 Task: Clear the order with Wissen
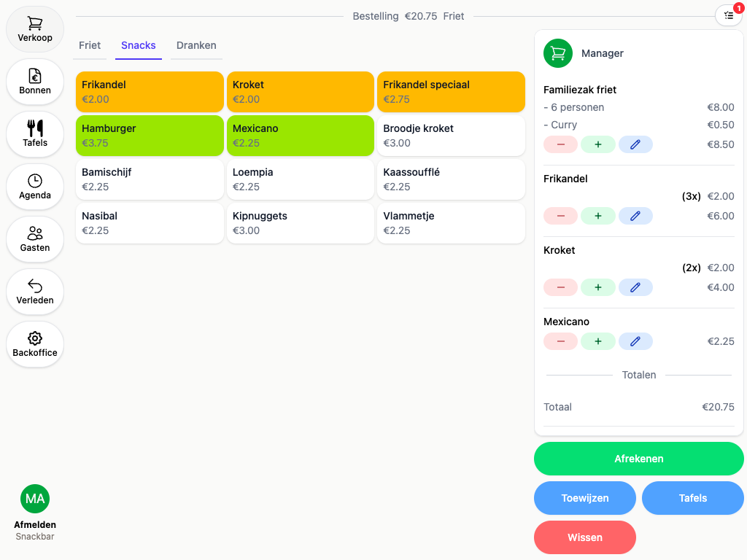tap(585, 537)
